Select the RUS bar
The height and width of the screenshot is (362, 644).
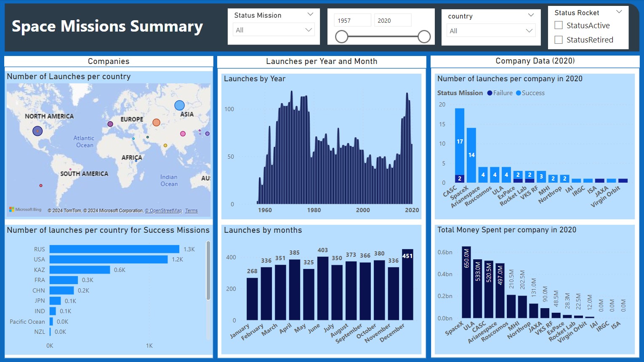point(114,249)
